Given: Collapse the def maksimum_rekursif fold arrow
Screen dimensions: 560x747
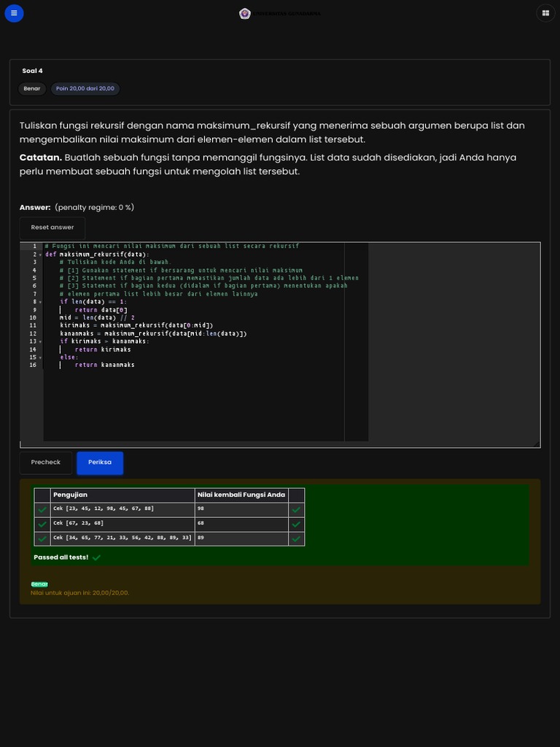Looking at the screenshot, I should pyautogui.click(x=40, y=255).
